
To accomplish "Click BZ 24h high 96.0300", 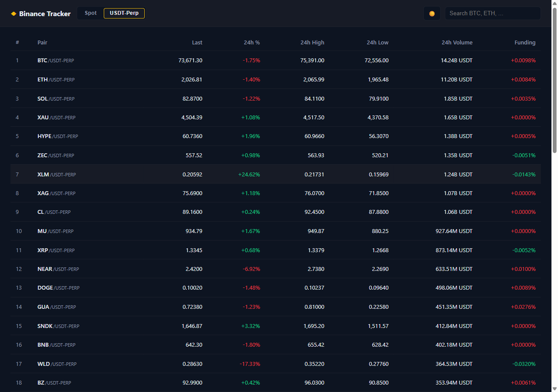I will 314,383.
